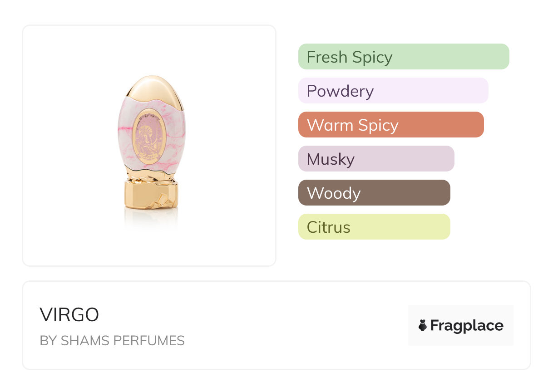Click the blank space between VIRGO and Fragplace

(x=272, y=325)
